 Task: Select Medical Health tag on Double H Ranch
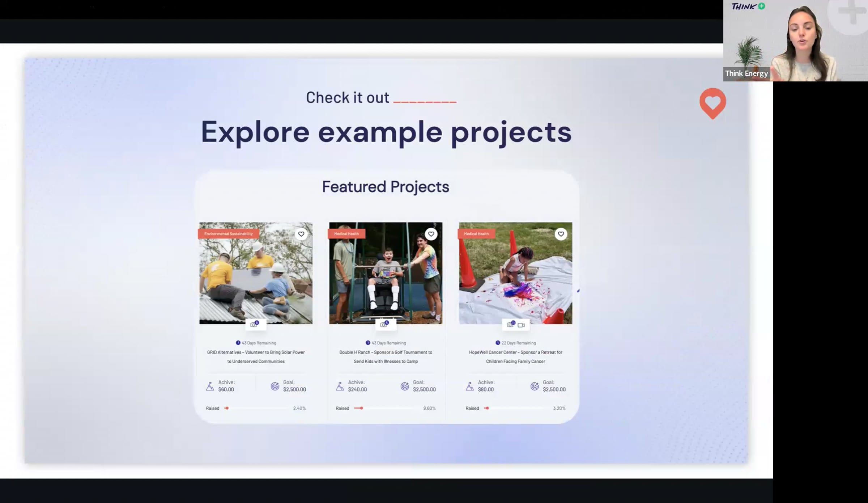pos(346,234)
